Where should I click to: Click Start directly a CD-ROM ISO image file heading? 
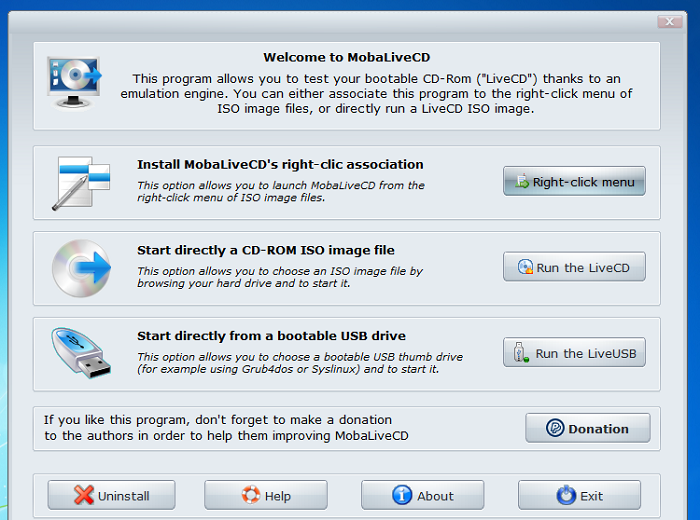coord(266,250)
